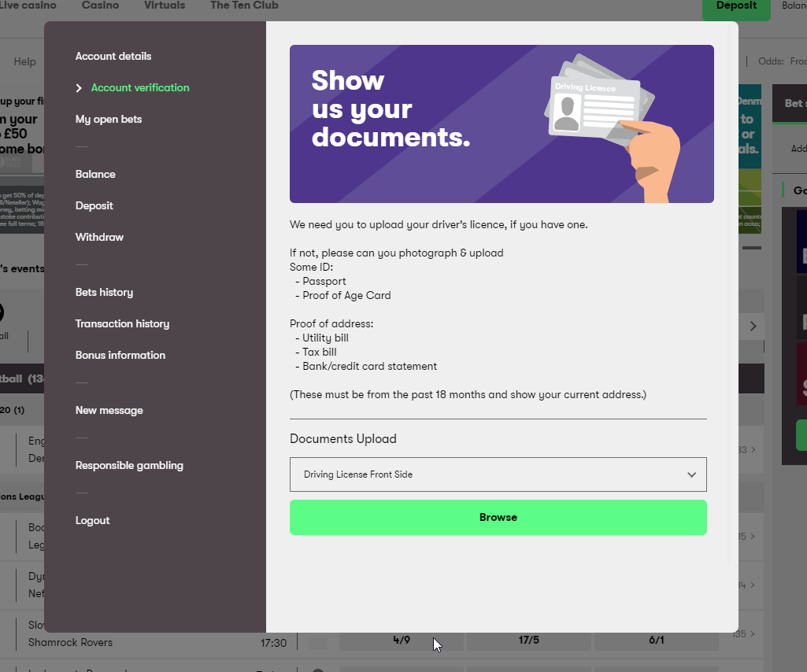Image resolution: width=807 pixels, height=672 pixels.
Task: View Bets history
Action: [104, 293]
